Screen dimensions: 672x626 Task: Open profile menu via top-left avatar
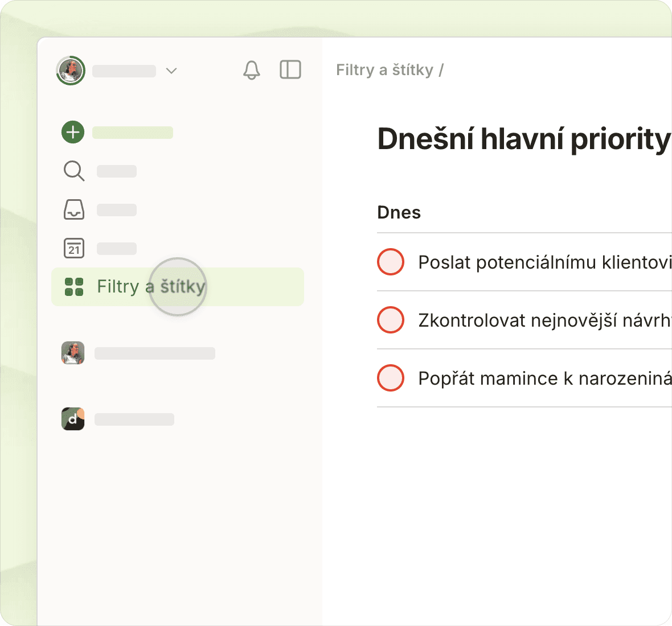pos(71,71)
